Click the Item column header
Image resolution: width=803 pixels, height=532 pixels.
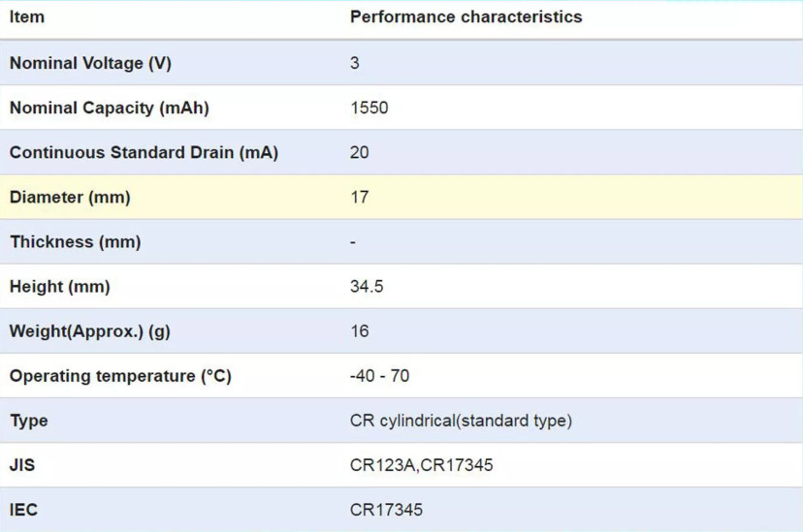(x=26, y=16)
